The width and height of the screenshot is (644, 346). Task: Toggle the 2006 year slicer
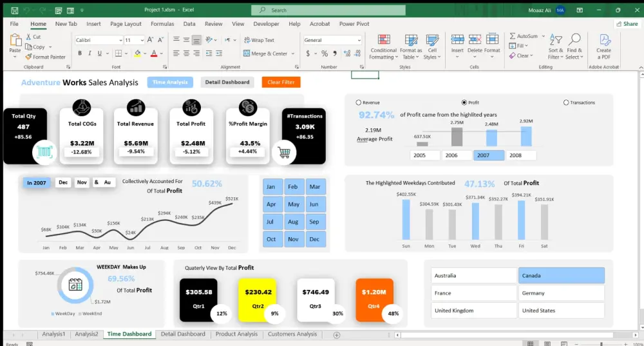click(457, 155)
